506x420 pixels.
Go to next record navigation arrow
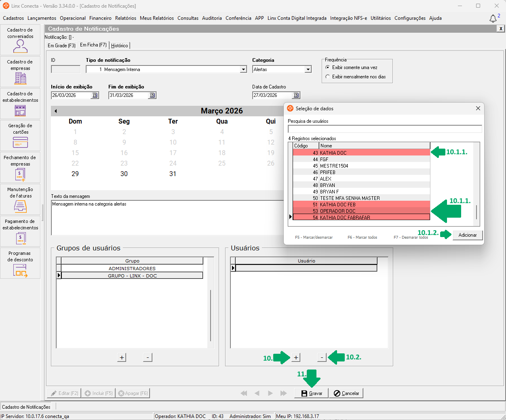point(270,393)
